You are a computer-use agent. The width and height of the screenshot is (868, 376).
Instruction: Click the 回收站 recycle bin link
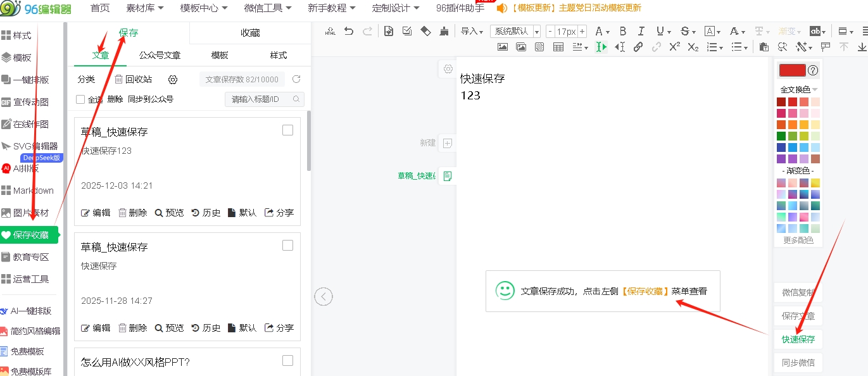[x=134, y=79]
